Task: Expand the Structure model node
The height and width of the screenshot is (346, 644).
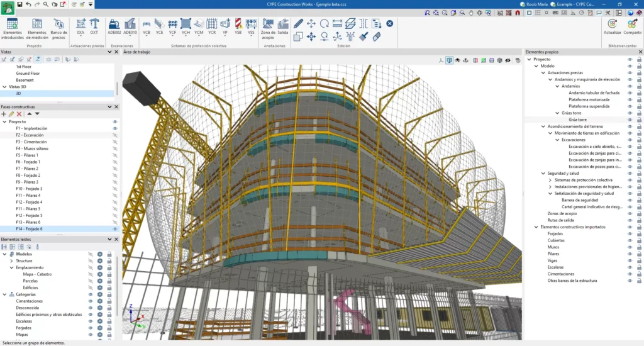Action: tap(12, 260)
